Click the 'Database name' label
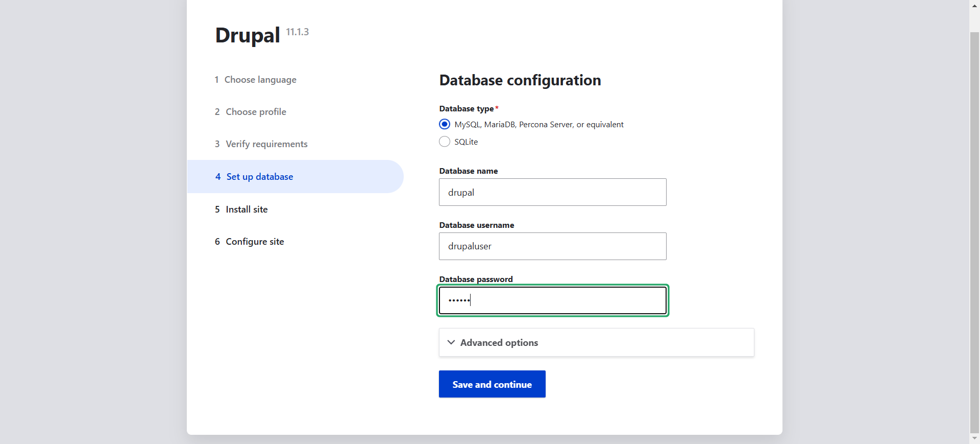 (469, 171)
